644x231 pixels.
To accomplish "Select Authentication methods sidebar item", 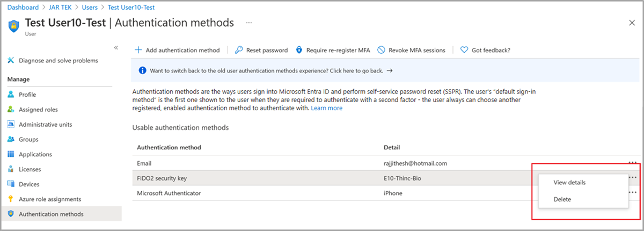I will (61, 214).
